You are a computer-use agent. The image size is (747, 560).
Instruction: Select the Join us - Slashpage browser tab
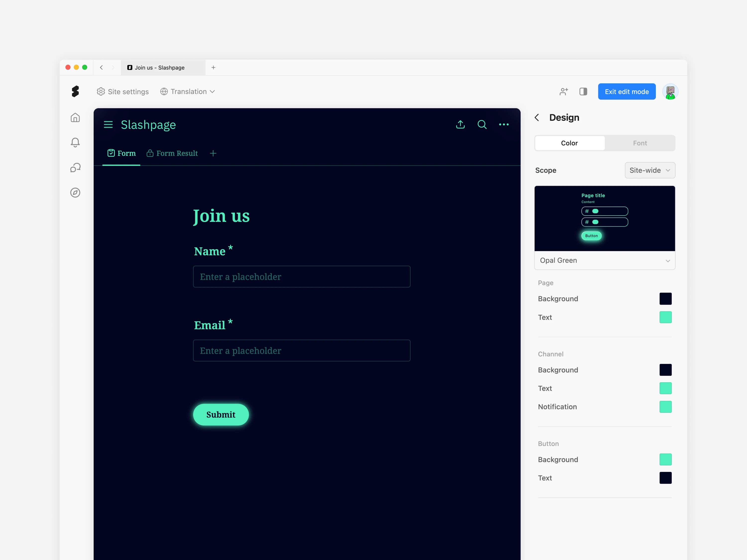click(x=163, y=67)
